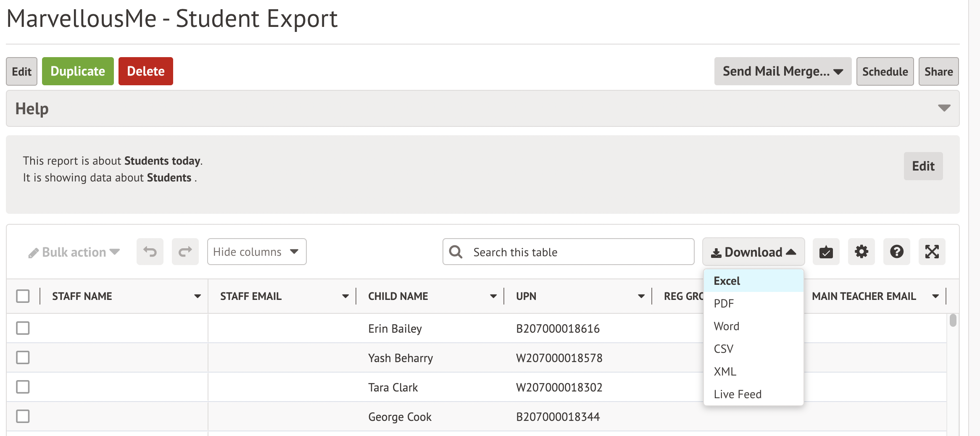Click the red Delete button
The image size is (980, 436).
click(145, 71)
